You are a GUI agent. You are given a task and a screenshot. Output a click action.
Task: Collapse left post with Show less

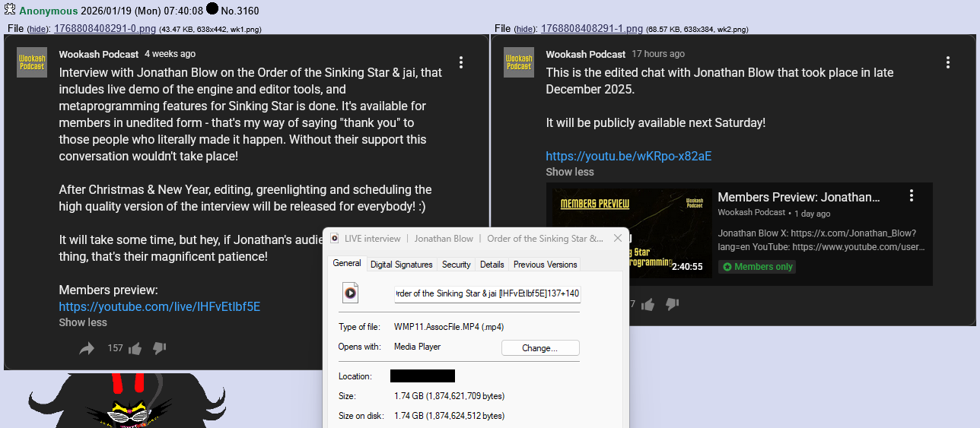click(83, 322)
